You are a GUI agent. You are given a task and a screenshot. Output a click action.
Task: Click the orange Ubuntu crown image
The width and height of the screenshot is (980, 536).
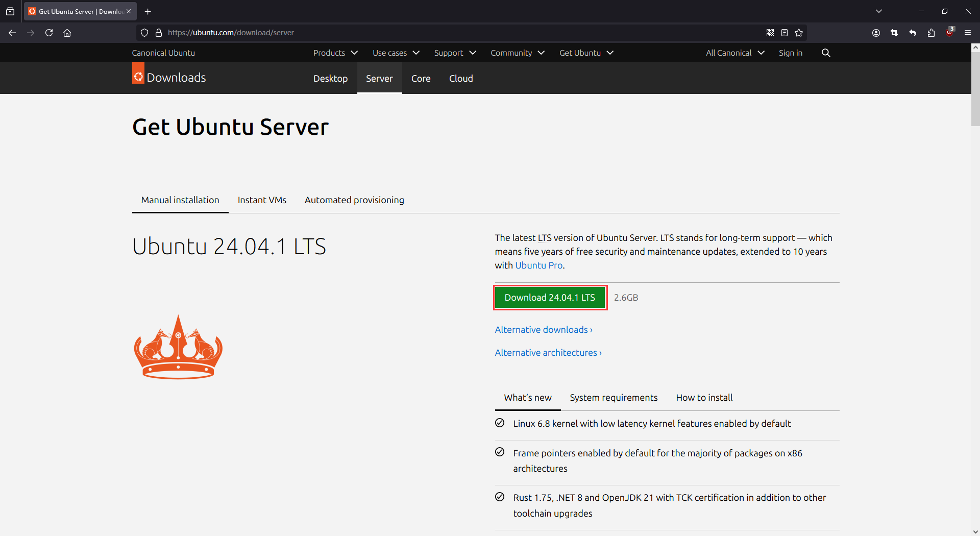(x=178, y=347)
